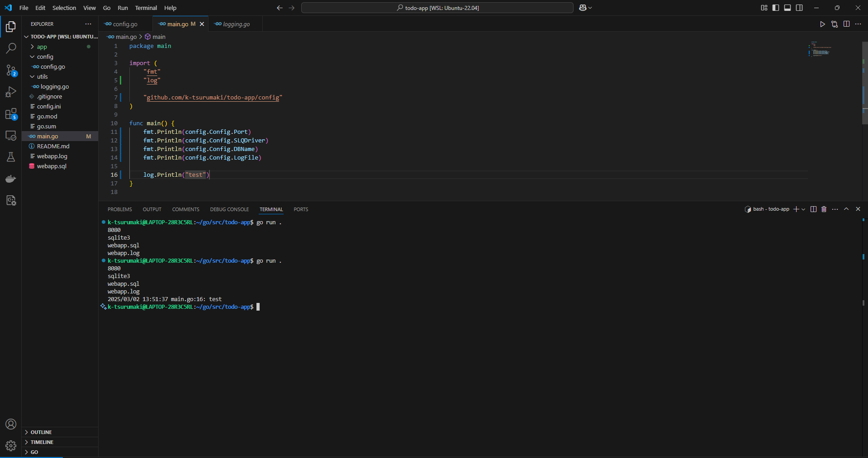
Task: Maximize the panel size with the chevron
Action: (x=846, y=209)
